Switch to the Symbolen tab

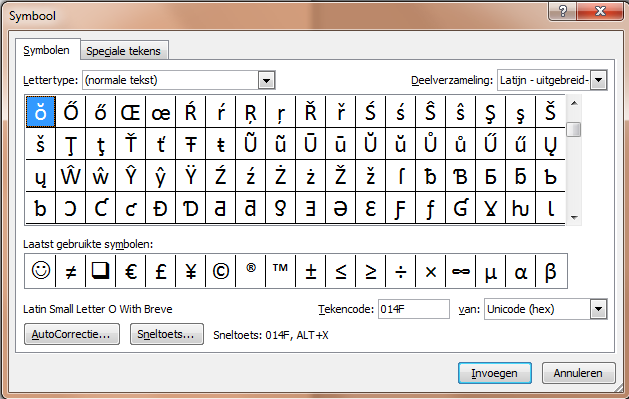coord(47,51)
